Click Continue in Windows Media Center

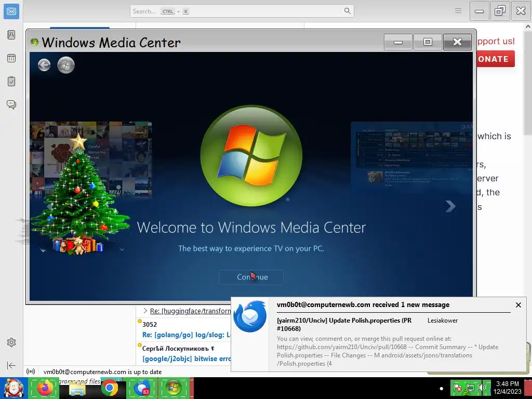(x=251, y=277)
